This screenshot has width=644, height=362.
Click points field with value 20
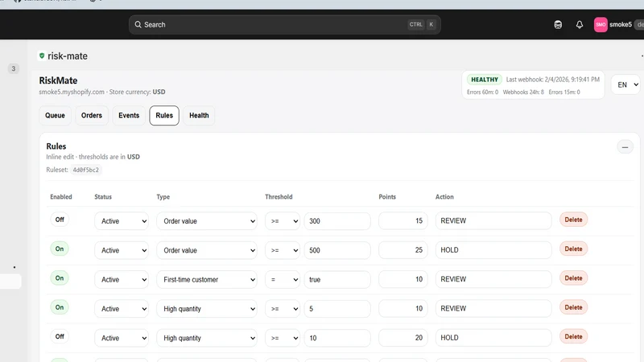coord(403,338)
